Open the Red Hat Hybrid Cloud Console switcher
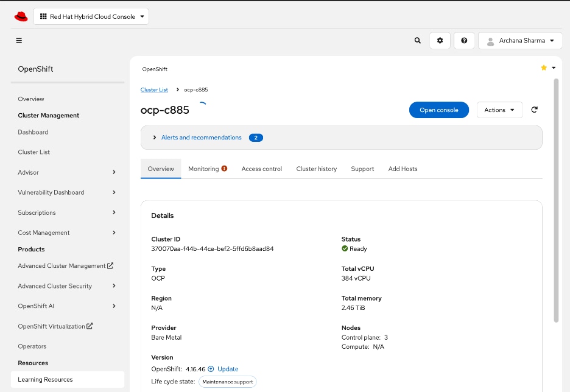Viewport: 570px width, 392px height. [x=91, y=16]
